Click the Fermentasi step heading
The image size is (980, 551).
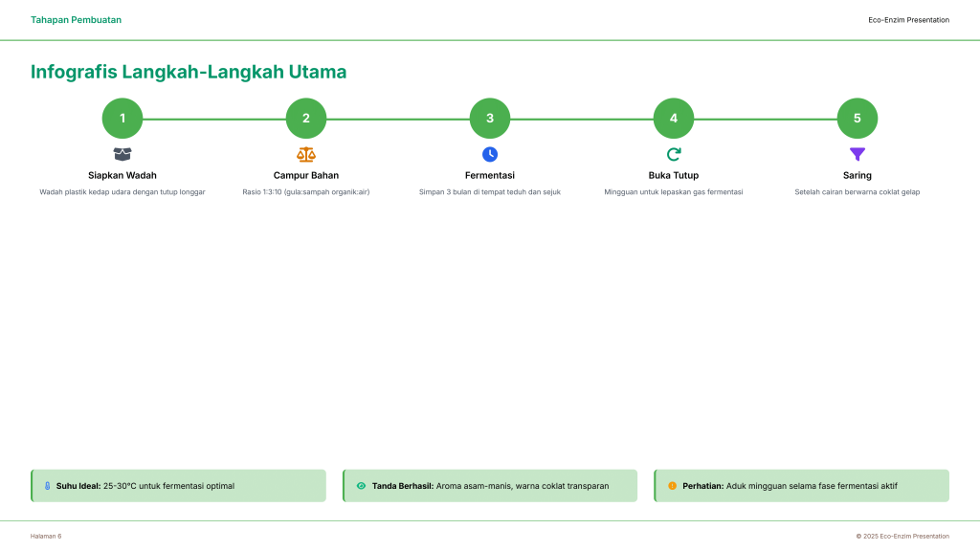[x=490, y=175]
